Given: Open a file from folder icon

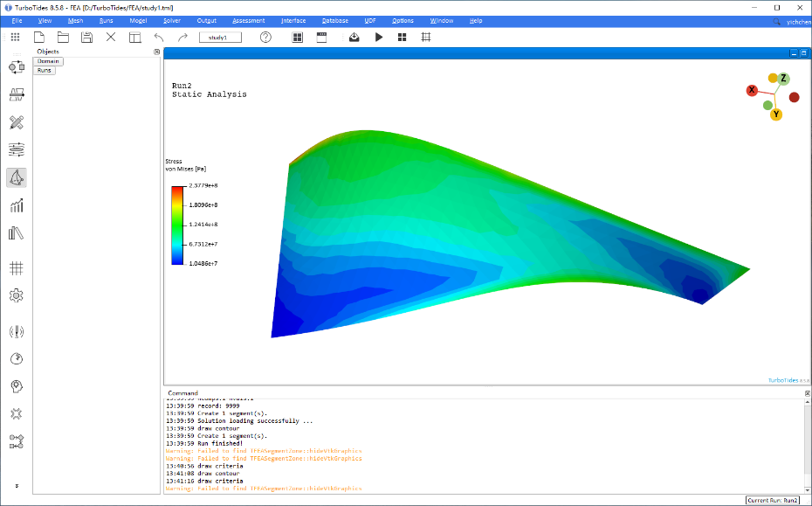Looking at the screenshot, I should point(63,38).
